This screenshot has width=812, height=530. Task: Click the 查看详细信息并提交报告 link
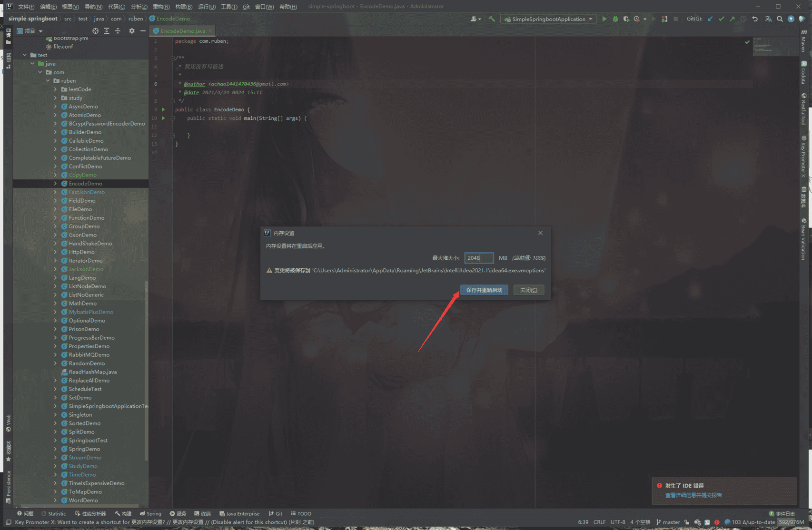click(693, 495)
